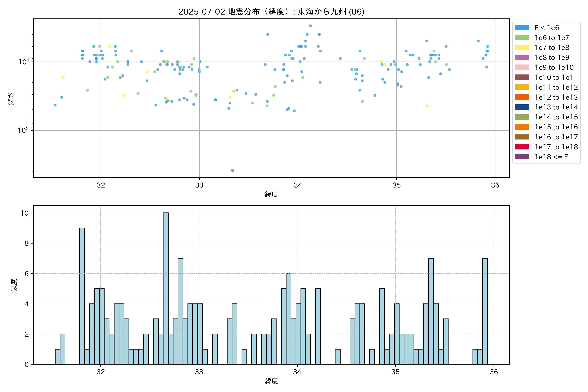Click the chart title text at top
The image size is (588, 392).
[271, 11]
